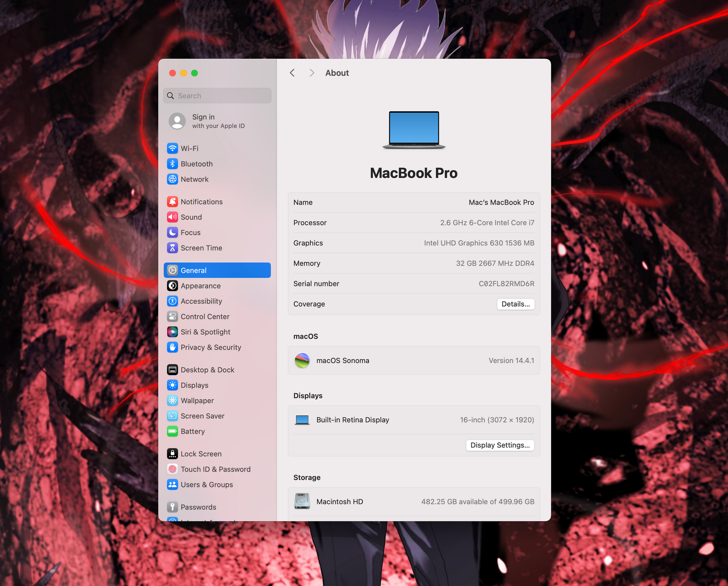
Task: Click the 2.6 GHz 6-Core processor value
Action: [487, 223]
